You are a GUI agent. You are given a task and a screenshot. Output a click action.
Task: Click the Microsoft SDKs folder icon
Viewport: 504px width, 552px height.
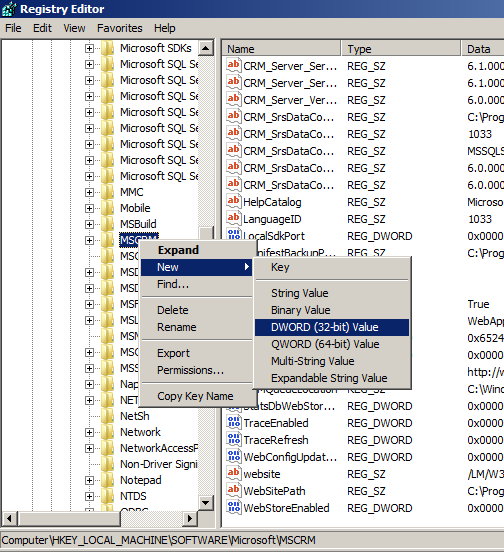tap(108, 48)
